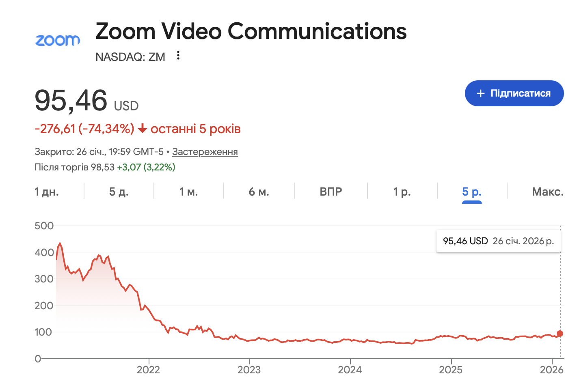Show the Макс. maximum range chart
This screenshot has height=392, width=579.
[547, 192]
